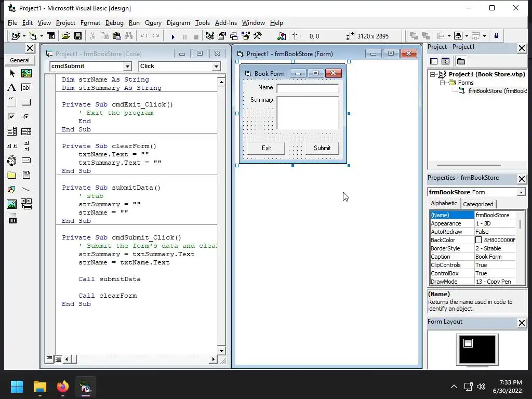532x399 pixels.
Task: Click the code window scroll-down arrow
Action: [221, 351]
